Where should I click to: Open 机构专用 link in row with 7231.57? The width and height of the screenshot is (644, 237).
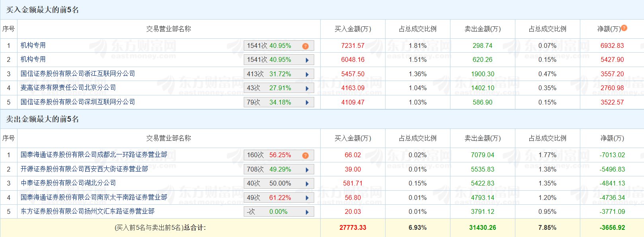click(x=33, y=45)
